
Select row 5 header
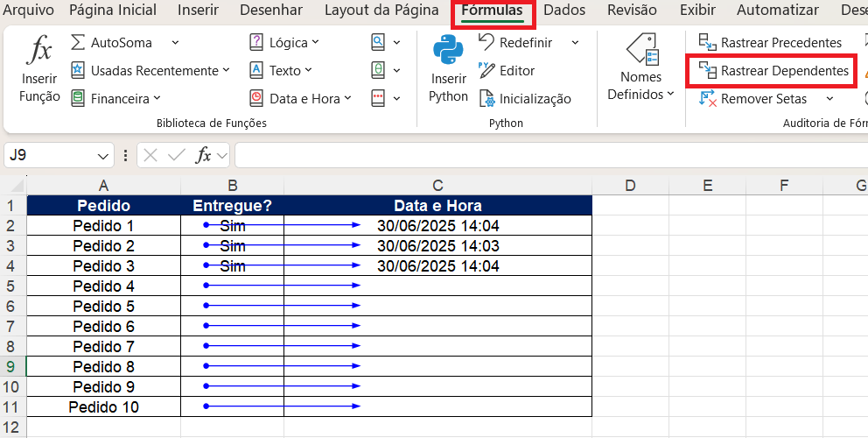pyautogui.click(x=13, y=286)
